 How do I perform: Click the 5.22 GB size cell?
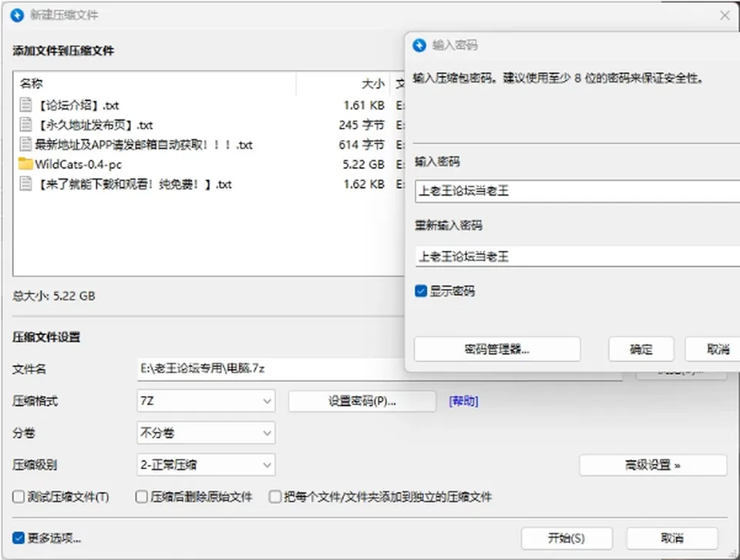coord(363,164)
